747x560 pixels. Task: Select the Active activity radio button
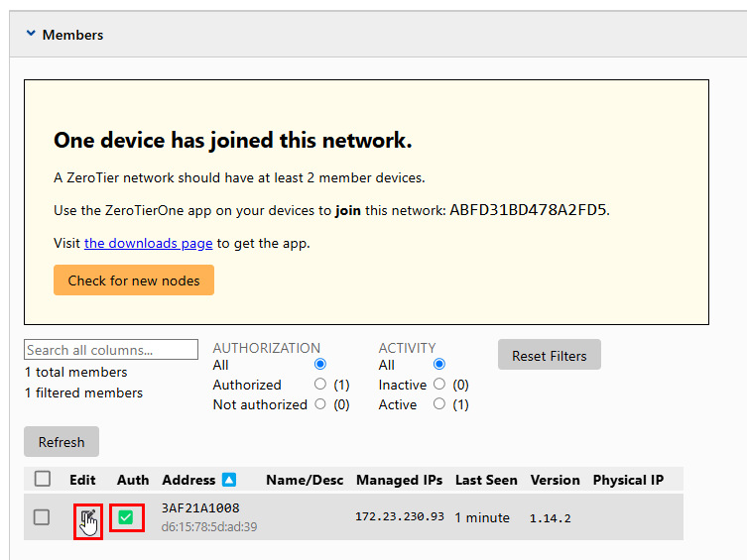pyautogui.click(x=438, y=404)
